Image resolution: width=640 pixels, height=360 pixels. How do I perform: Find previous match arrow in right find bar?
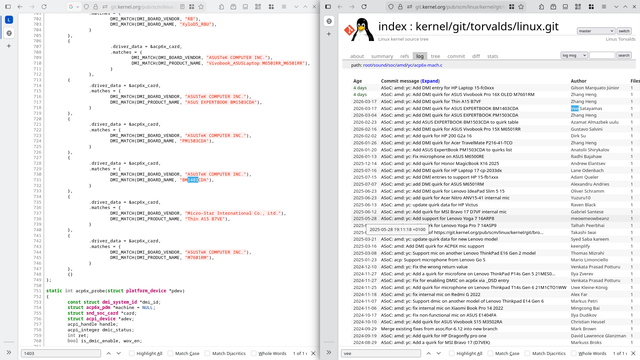pos(429,353)
